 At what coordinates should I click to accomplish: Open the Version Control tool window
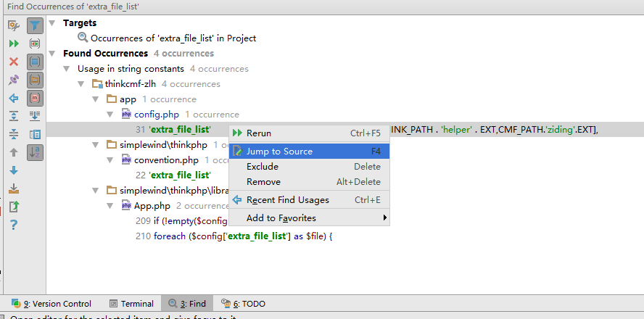pyautogui.click(x=51, y=304)
